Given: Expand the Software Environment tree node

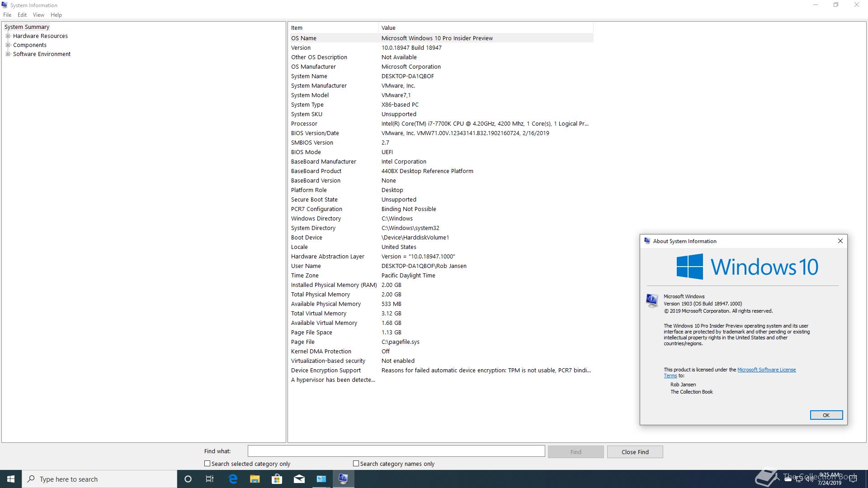Looking at the screenshot, I should tap(8, 54).
